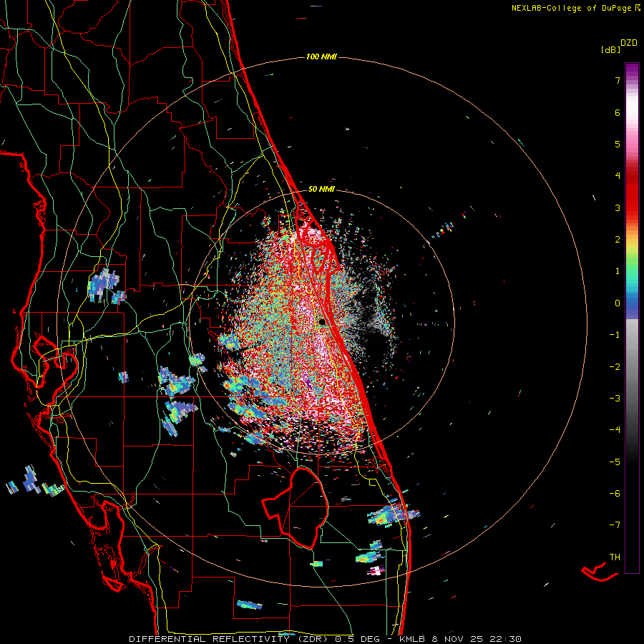Screen dimensions: 644x644
Task: Click the DZD legend title
Action: [x=629, y=43]
